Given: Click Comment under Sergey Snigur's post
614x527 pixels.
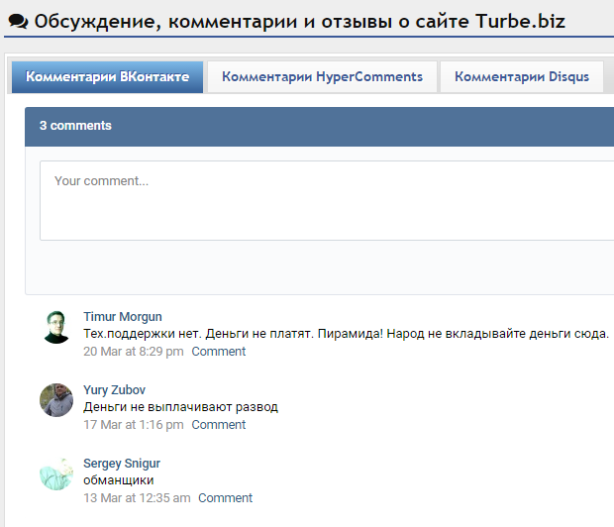Looking at the screenshot, I should [x=225, y=498].
